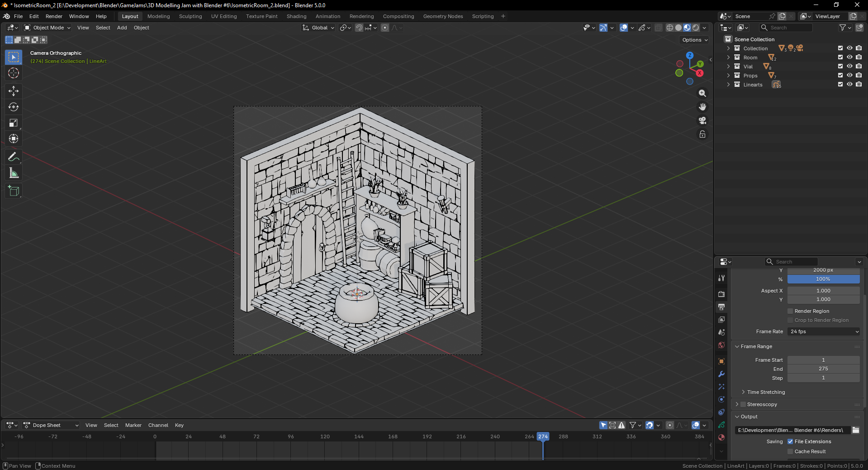Uncheck the File Extensions checkbox
The width and height of the screenshot is (868, 470).
790,441
